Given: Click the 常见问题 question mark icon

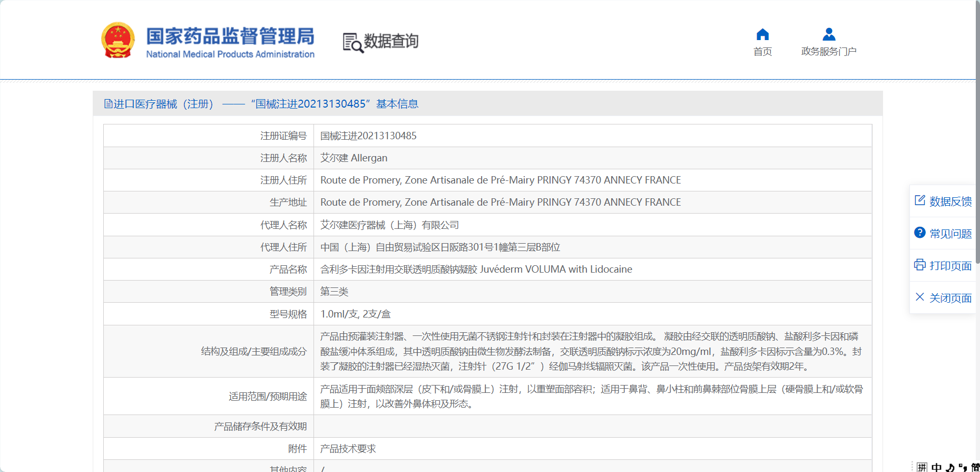Looking at the screenshot, I should 920,233.
